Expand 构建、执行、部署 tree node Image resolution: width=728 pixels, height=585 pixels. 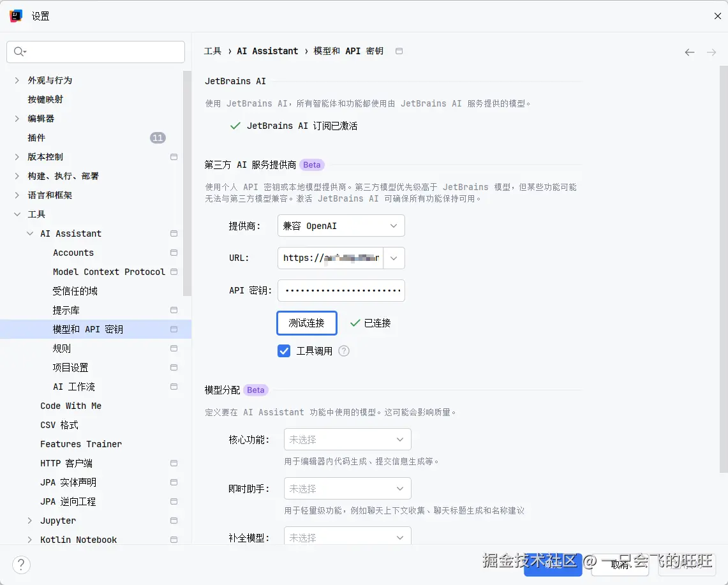17,176
